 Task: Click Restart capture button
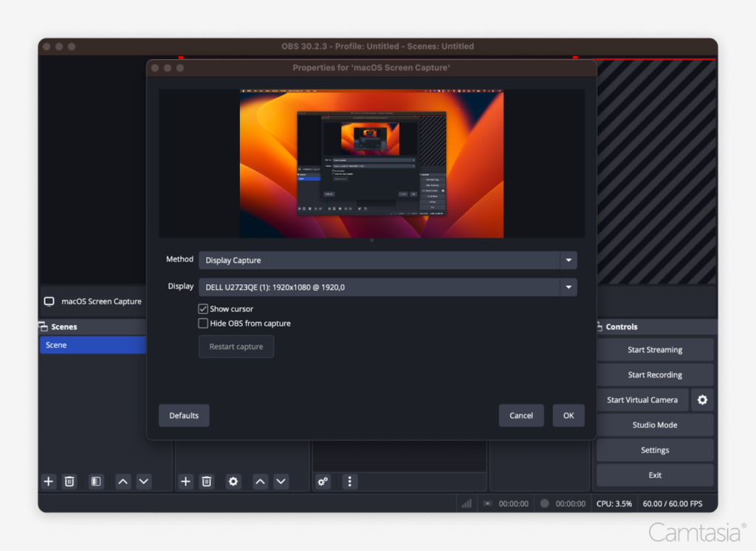pyautogui.click(x=236, y=346)
